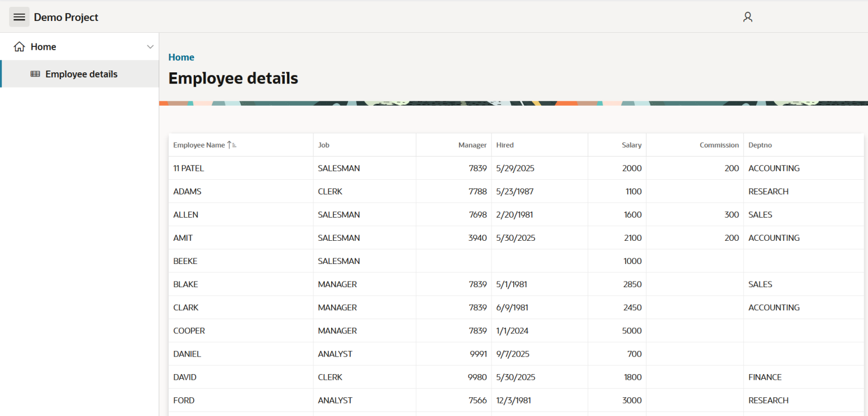Click the Demo Project title

click(x=66, y=17)
